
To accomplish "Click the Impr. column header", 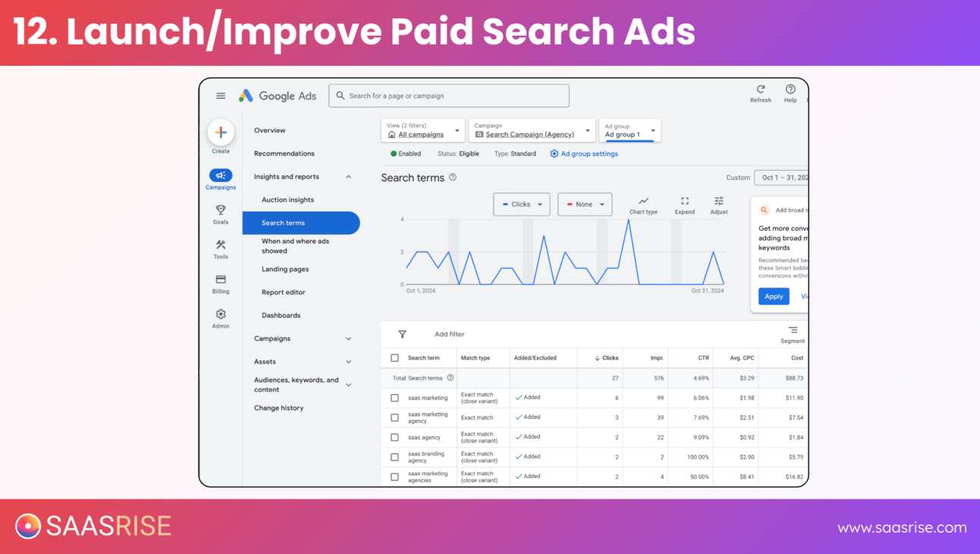I will (x=657, y=358).
